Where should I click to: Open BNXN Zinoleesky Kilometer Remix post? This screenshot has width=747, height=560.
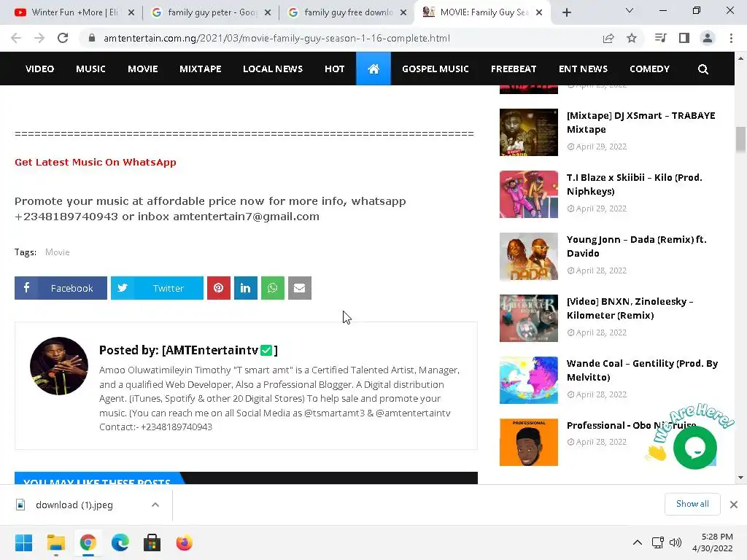tap(630, 308)
